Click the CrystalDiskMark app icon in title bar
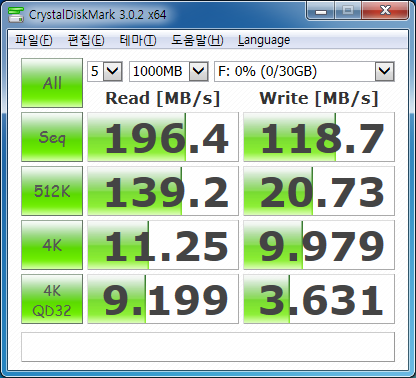Screen dimensions: 416x378 [x=16, y=14]
